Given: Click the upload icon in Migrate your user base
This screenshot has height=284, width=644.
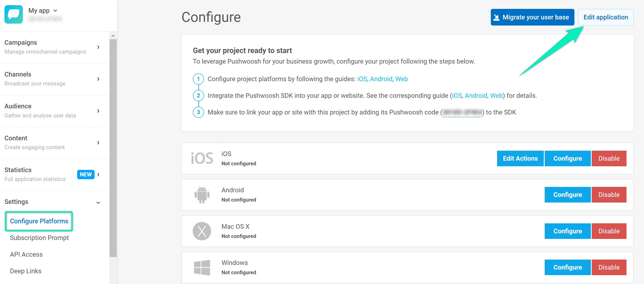Looking at the screenshot, I should point(497,17).
